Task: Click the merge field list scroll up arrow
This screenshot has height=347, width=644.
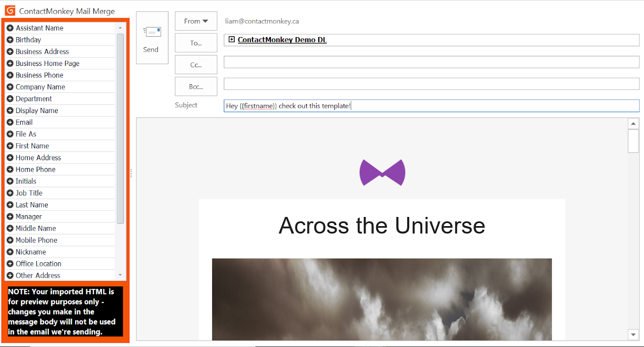Action: (120, 27)
